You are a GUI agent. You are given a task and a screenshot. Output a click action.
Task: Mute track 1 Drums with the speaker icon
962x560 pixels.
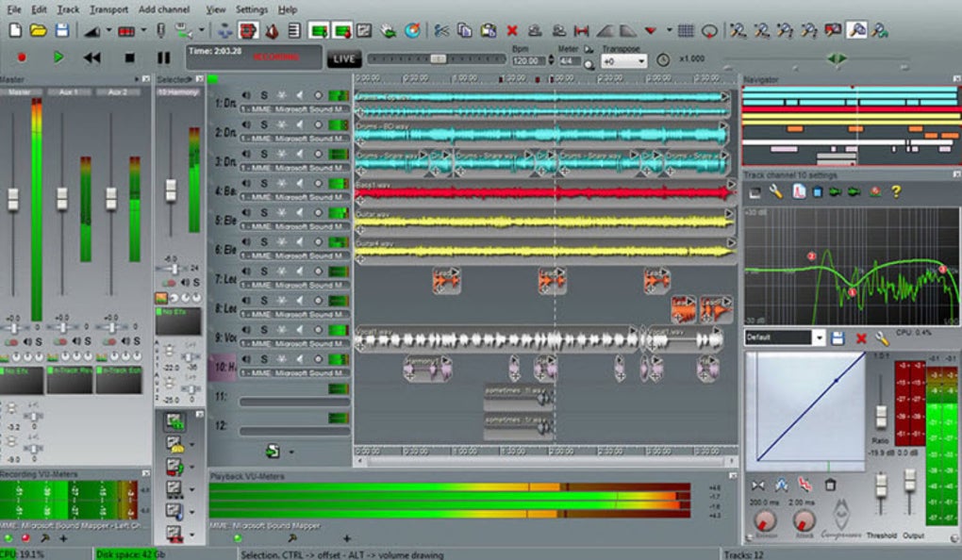(246, 95)
